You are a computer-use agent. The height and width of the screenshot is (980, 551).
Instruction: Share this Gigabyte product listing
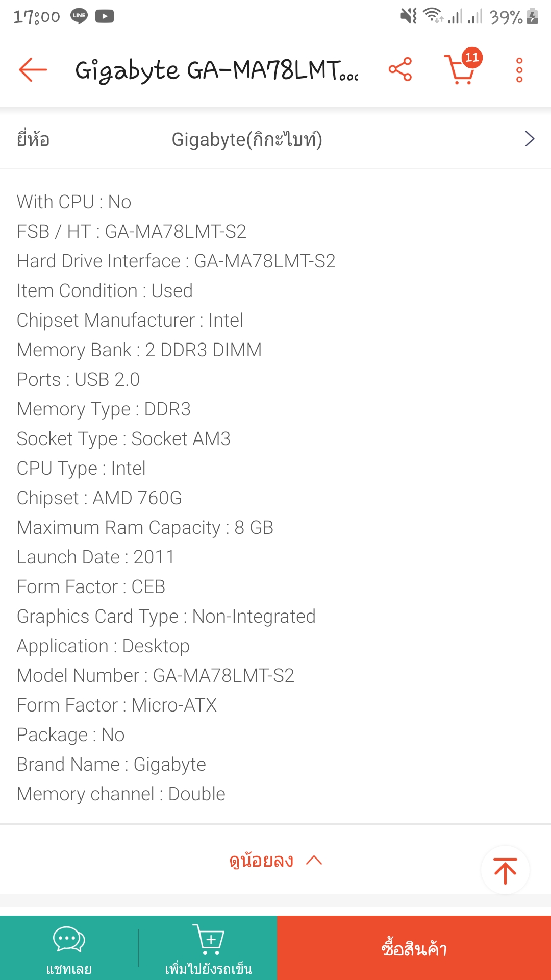coord(400,69)
